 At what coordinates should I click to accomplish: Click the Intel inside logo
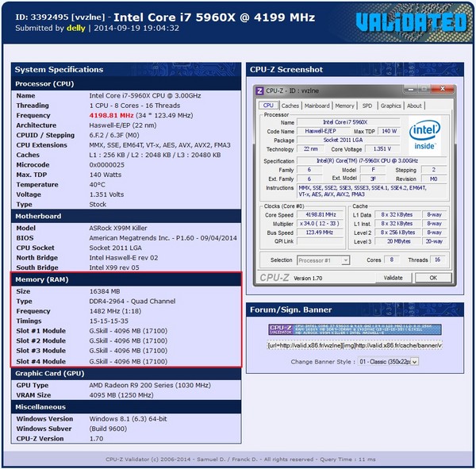coord(424,135)
